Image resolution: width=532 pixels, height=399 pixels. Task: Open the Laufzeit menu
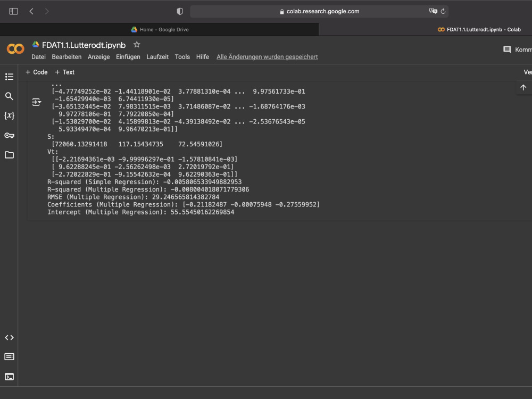pos(157,57)
